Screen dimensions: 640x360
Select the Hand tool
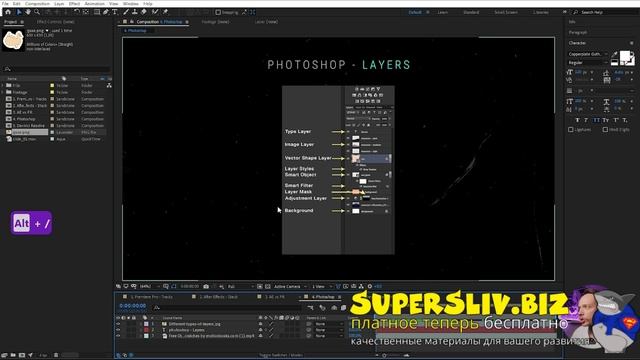pyautogui.click(x=28, y=12)
